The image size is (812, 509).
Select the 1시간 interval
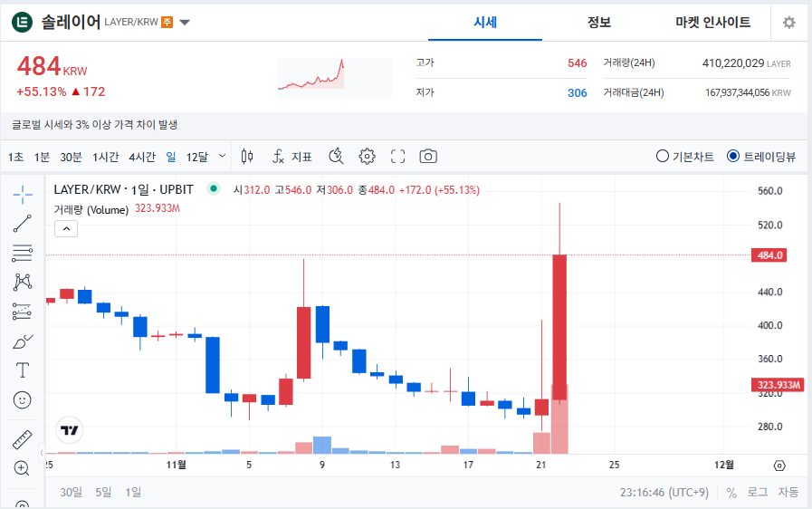[106, 157]
